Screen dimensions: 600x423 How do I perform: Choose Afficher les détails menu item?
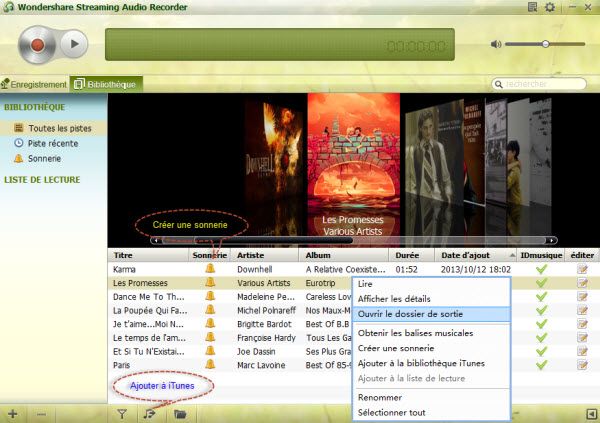[431, 299]
